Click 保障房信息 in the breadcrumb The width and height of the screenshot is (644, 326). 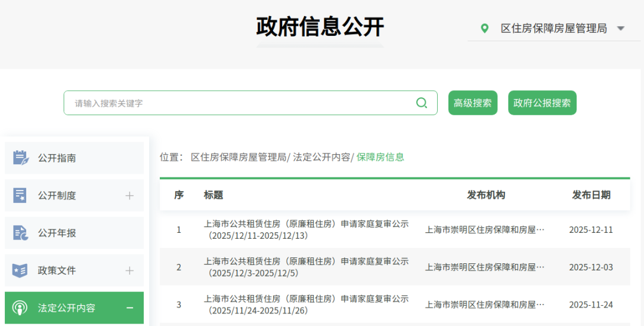click(380, 157)
